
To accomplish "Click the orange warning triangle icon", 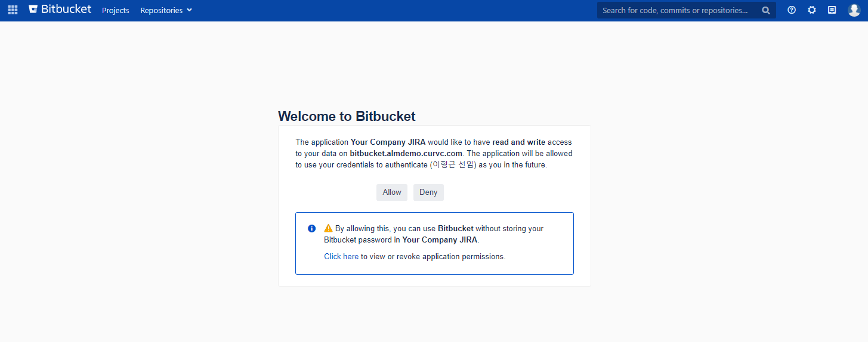I will point(328,228).
